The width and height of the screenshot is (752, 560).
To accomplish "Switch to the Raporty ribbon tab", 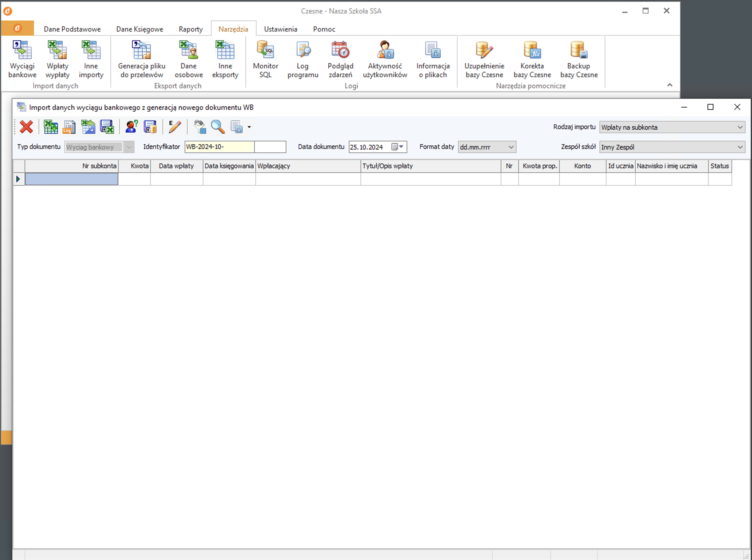I will click(x=190, y=29).
